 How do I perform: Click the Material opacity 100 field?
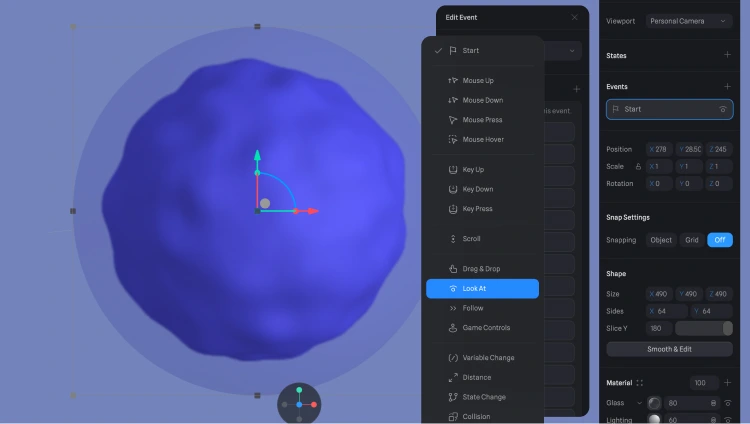pos(704,383)
